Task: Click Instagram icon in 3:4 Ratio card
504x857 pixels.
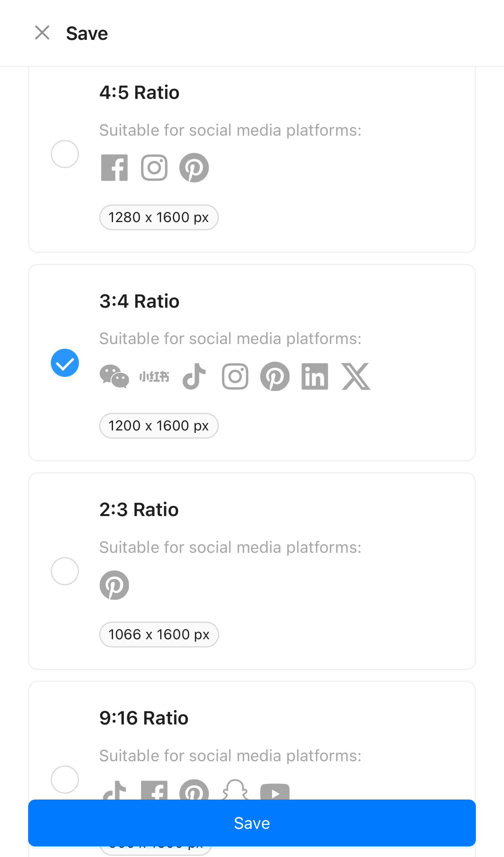Action: click(x=235, y=377)
